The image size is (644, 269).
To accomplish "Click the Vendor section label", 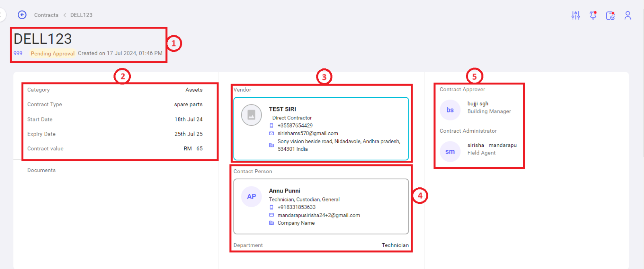I will (x=242, y=90).
